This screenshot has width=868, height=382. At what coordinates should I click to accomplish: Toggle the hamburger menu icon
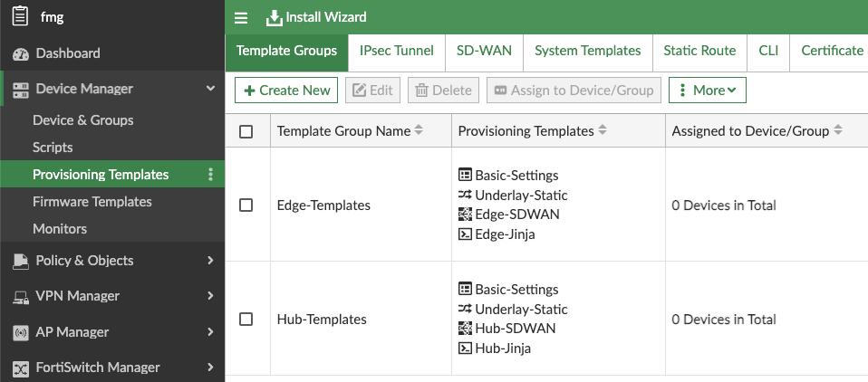pyautogui.click(x=241, y=18)
